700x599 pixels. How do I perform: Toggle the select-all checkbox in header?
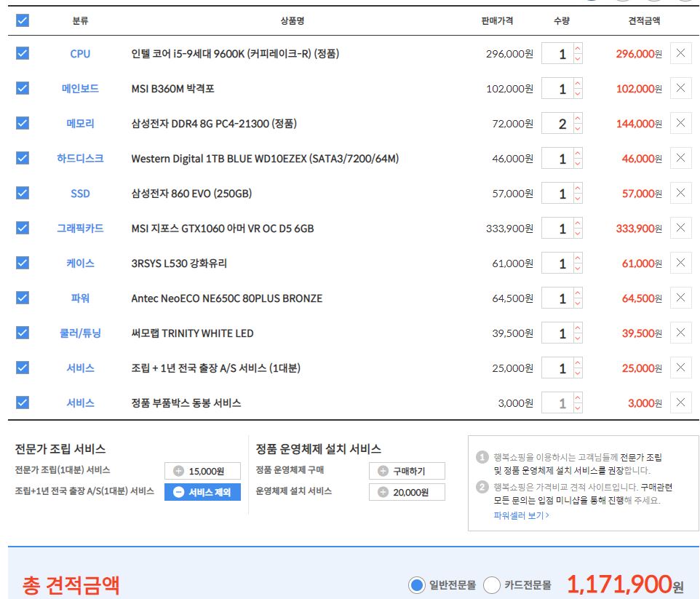(x=23, y=20)
